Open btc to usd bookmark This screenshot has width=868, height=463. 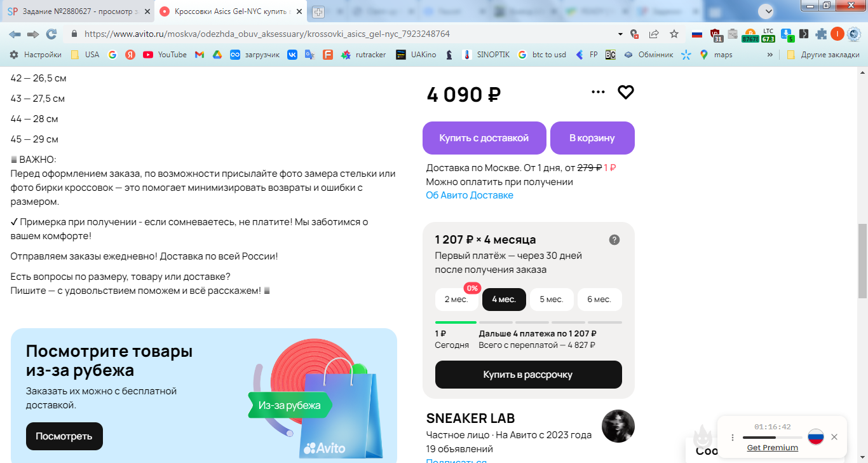[x=541, y=55]
